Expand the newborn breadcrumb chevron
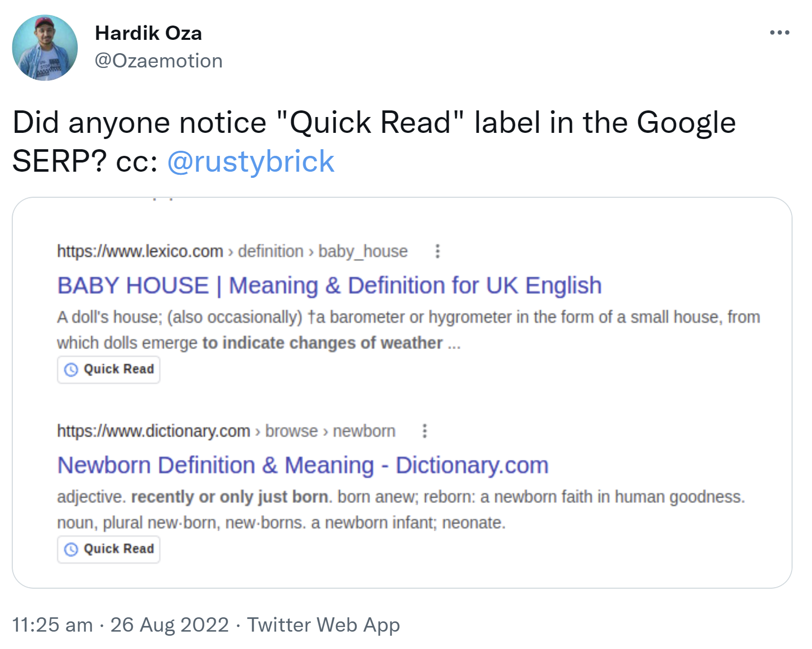The image size is (812, 649). pos(325,431)
